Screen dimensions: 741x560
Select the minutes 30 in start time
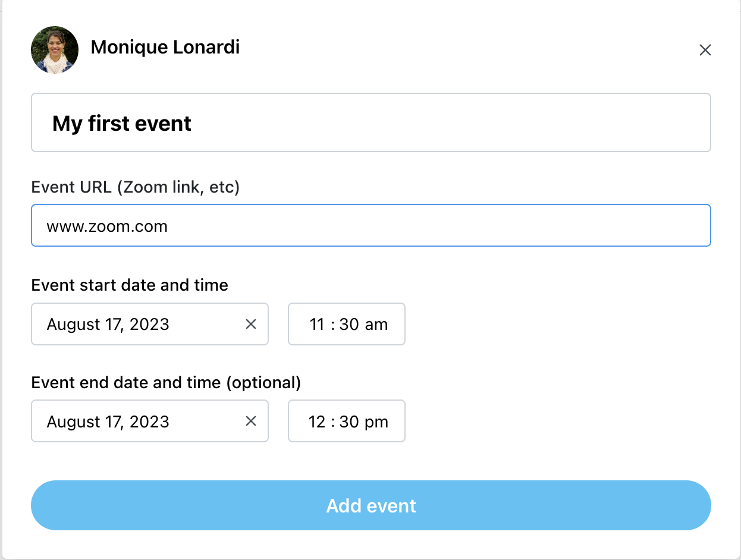click(349, 324)
